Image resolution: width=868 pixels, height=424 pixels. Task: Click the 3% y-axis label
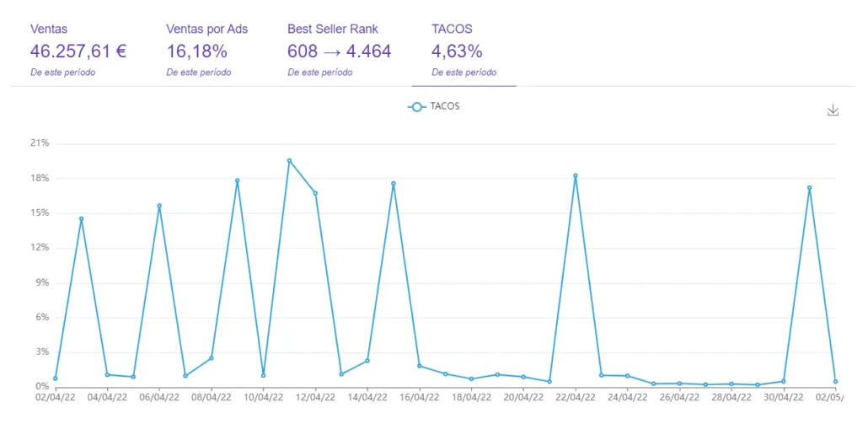43,352
